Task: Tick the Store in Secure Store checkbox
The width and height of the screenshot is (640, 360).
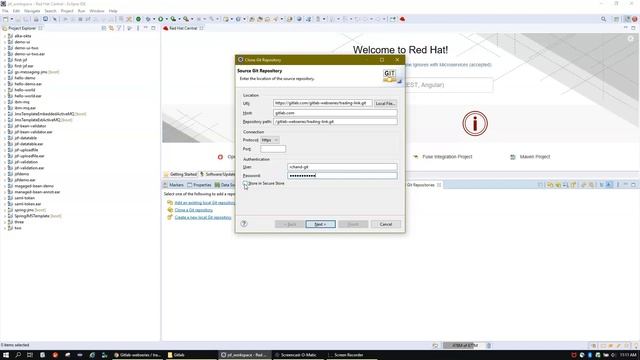Action: [x=245, y=184]
